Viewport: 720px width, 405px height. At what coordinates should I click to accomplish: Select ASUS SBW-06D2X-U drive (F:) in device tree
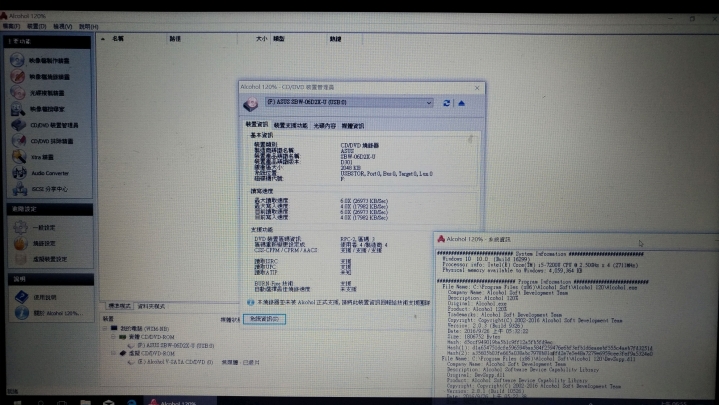[175, 345]
